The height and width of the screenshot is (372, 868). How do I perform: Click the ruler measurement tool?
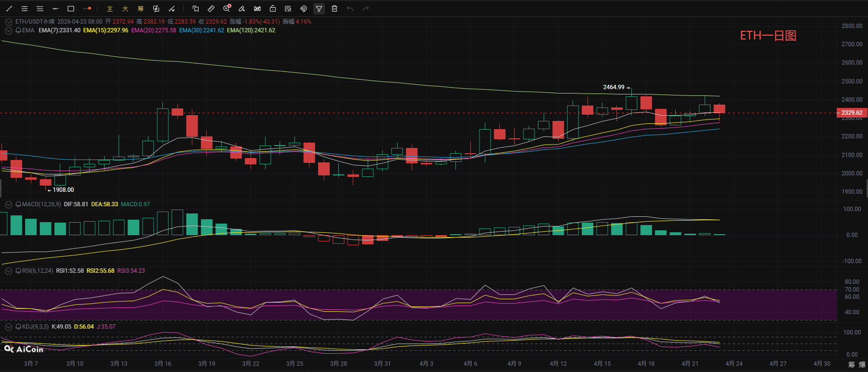[211, 9]
